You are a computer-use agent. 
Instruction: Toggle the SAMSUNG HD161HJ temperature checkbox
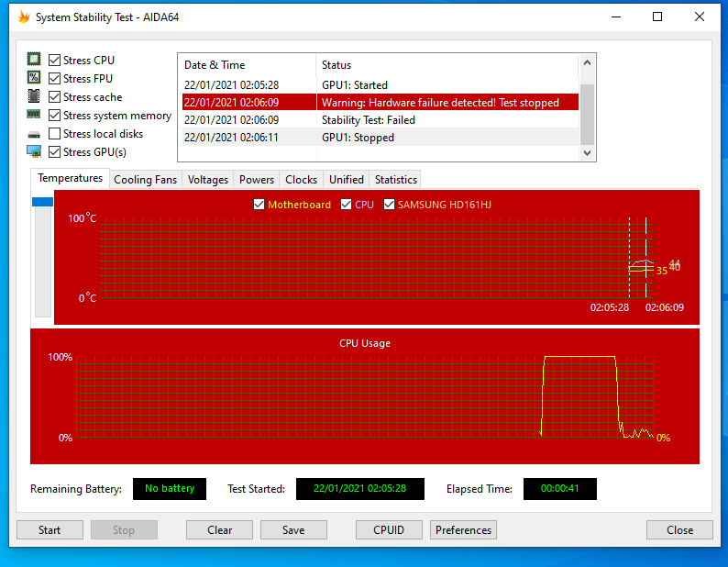tap(389, 205)
